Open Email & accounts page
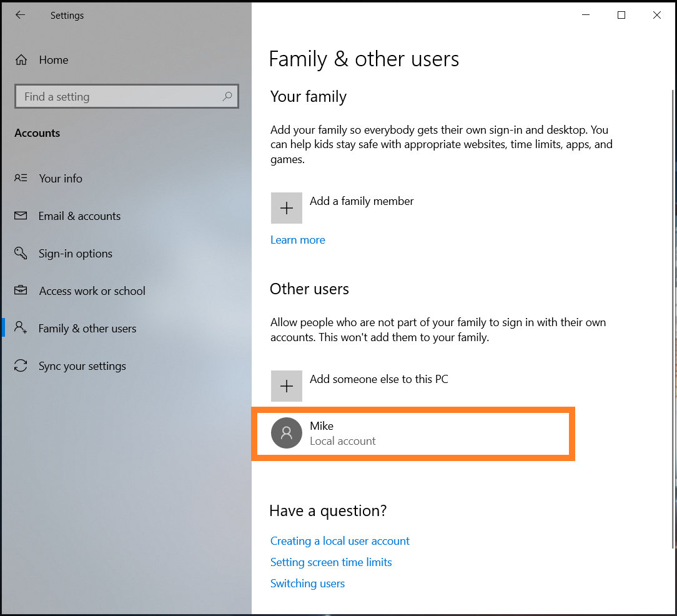This screenshot has height=616, width=677. (x=79, y=216)
